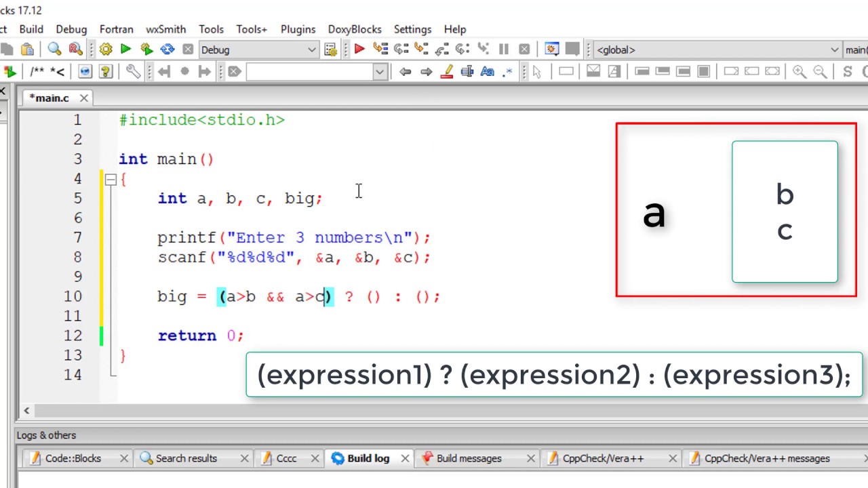Click the Paste clipboard icon
Screen dimensions: 868x488
(27, 49)
